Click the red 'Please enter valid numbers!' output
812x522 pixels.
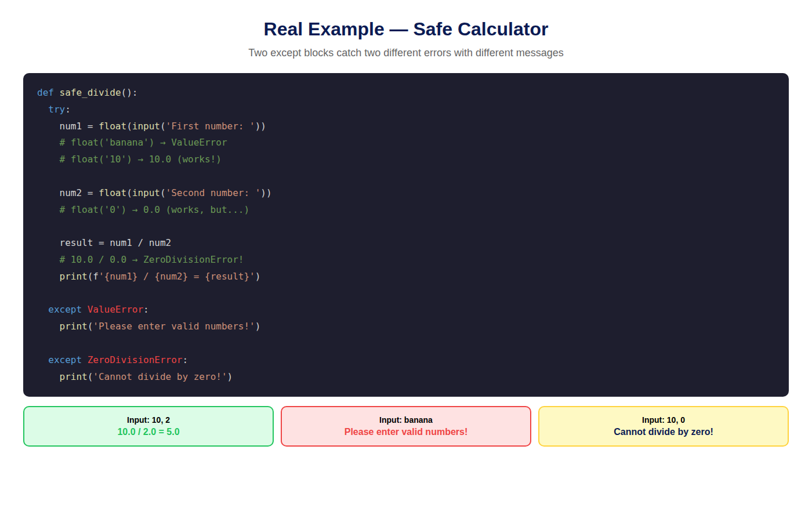(x=406, y=432)
